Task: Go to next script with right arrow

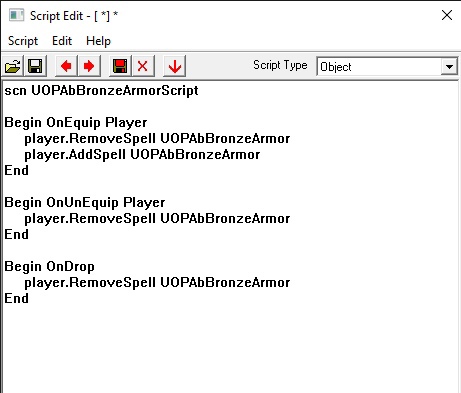Action: pos(88,66)
